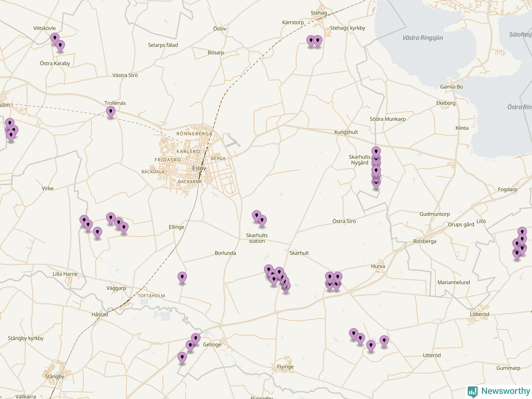The image size is (532, 399).
Task: Click the Löberöd place label
Action: coord(480,314)
